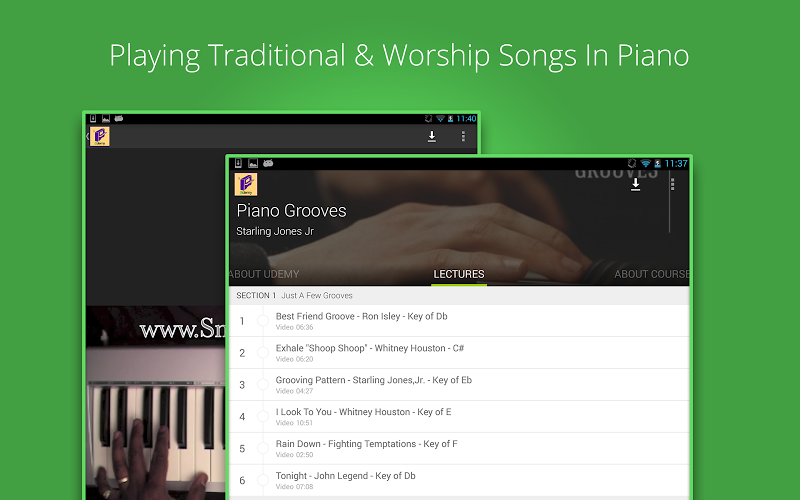Open Grooving Pattern - Starling Jones,Jr. lecture
The image size is (800, 500).
459,385
